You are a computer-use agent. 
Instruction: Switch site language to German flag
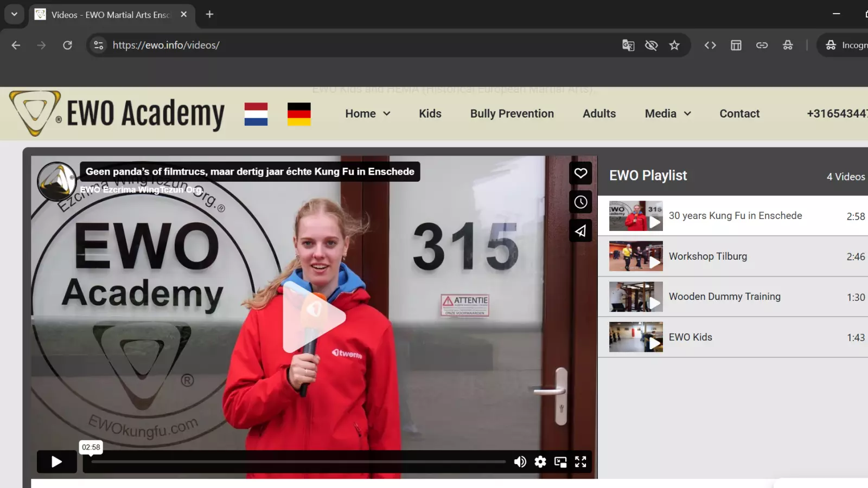click(x=299, y=113)
